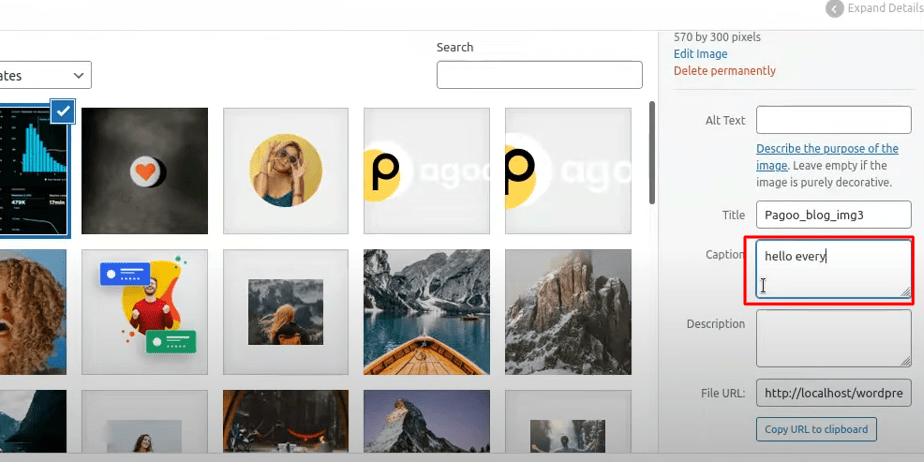Select the snowy rocky mountain thumbnail

[568, 312]
